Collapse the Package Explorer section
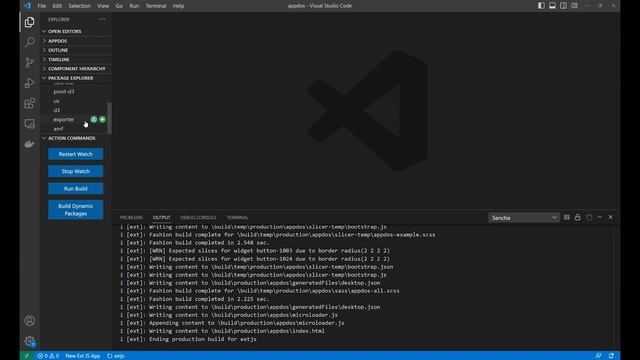Image resolution: width=640 pixels, height=360 pixels. tap(76, 78)
